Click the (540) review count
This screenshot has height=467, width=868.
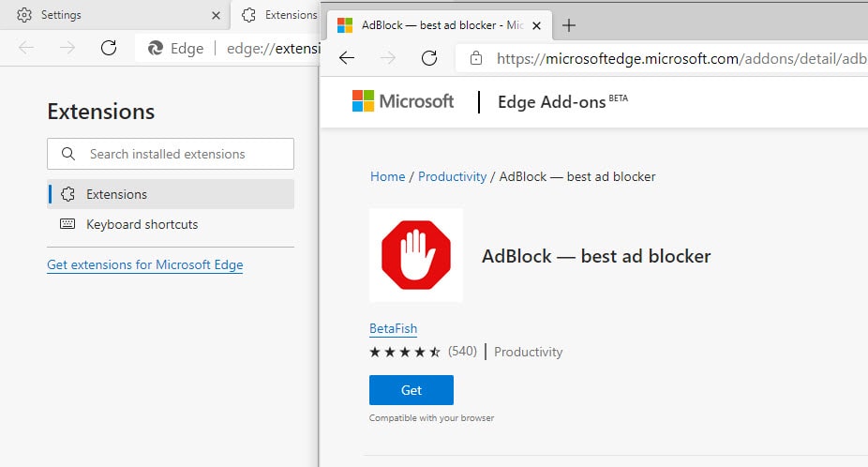pyautogui.click(x=462, y=352)
